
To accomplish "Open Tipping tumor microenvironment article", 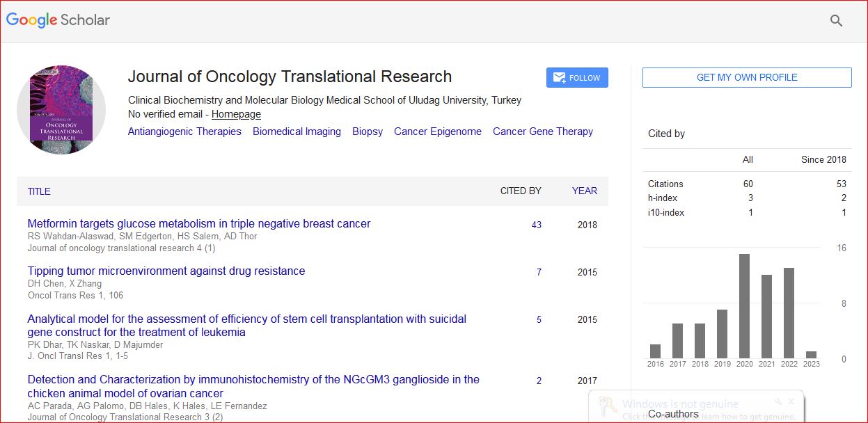I will tap(166, 271).
